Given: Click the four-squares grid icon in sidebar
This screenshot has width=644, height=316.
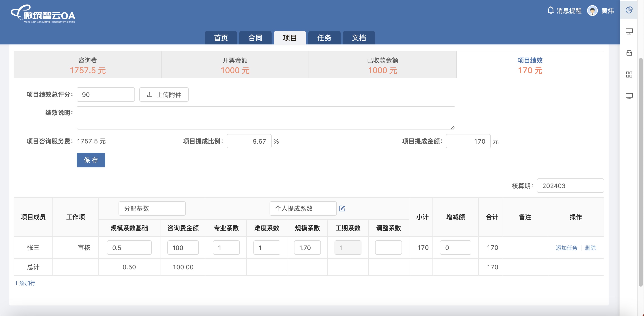Looking at the screenshot, I should [x=629, y=74].
